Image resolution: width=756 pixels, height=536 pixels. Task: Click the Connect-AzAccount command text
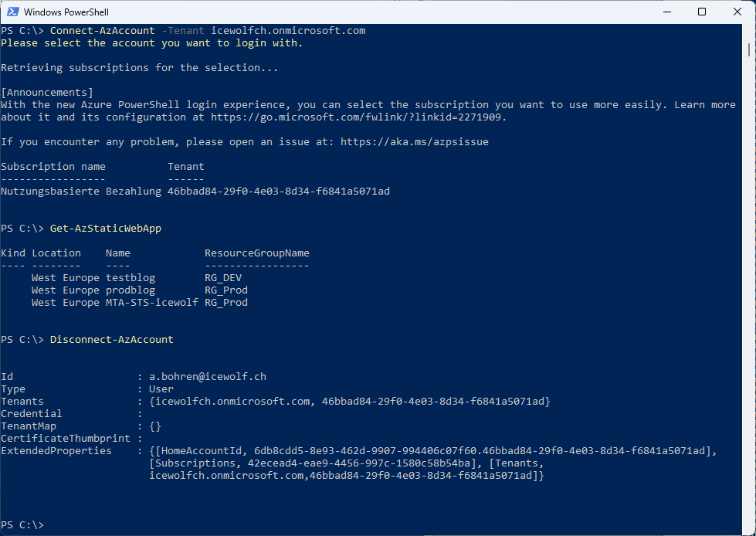(102, 31)
